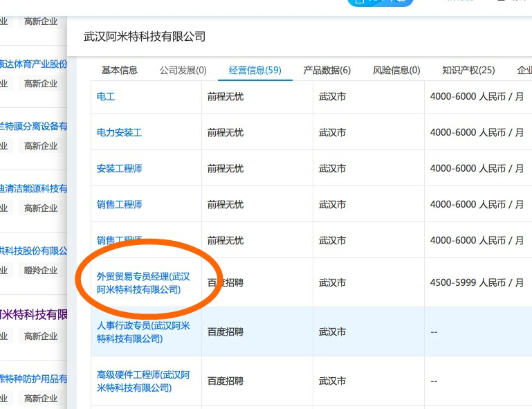This screenshot has width=532, height=409.
Task: Open the 外贸贸易专员经理 job posting link
Action: click(143, 283)
